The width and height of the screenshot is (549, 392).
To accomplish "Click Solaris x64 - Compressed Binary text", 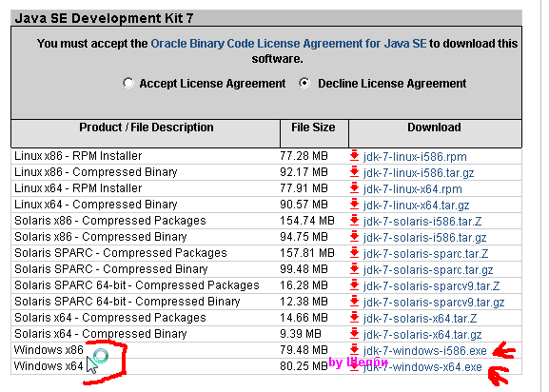I will click(101, 334).
